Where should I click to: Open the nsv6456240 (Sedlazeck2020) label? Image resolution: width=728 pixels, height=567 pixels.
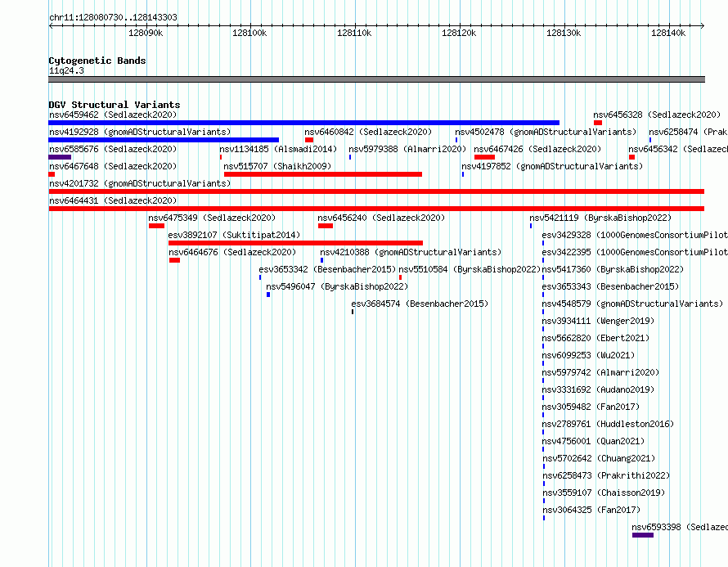[x=381, y=218]
